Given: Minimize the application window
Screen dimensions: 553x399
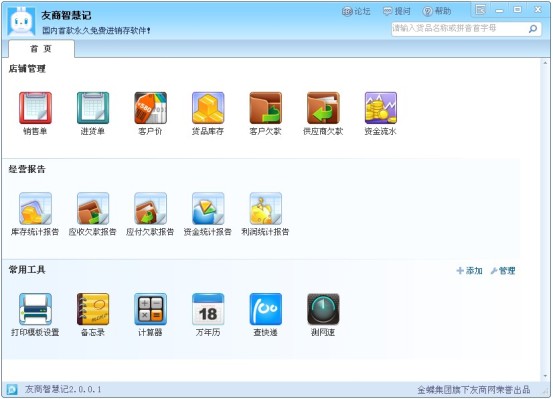Looking at the screenshot, I should point(499,10).
